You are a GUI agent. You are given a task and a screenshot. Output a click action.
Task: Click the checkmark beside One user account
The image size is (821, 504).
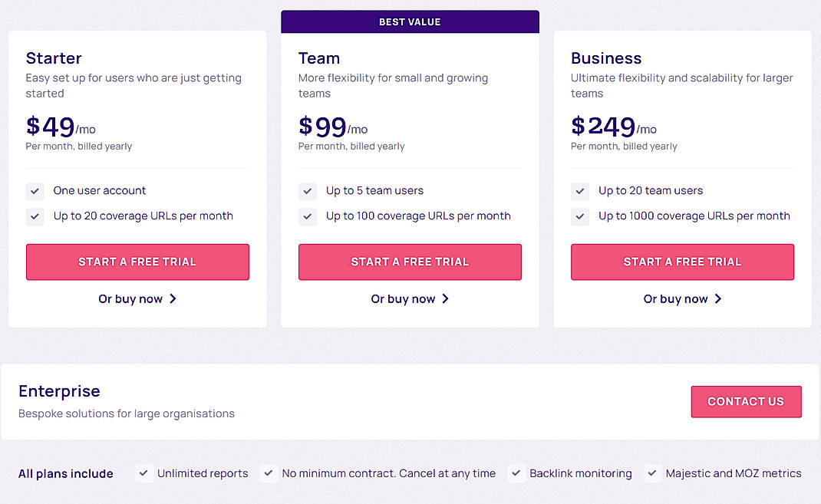tap(35, 190)
